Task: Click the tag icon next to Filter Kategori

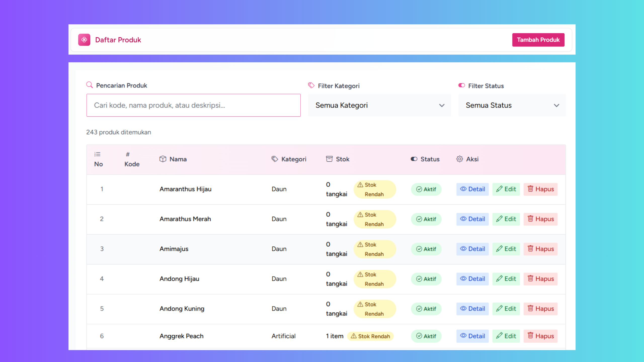Action: point(311,85)
